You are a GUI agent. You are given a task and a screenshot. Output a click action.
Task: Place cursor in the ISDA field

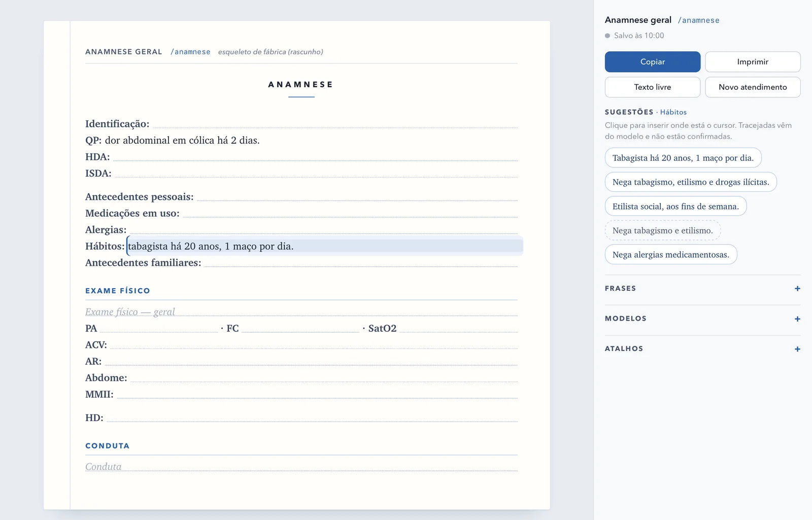[x=316, y=174]
